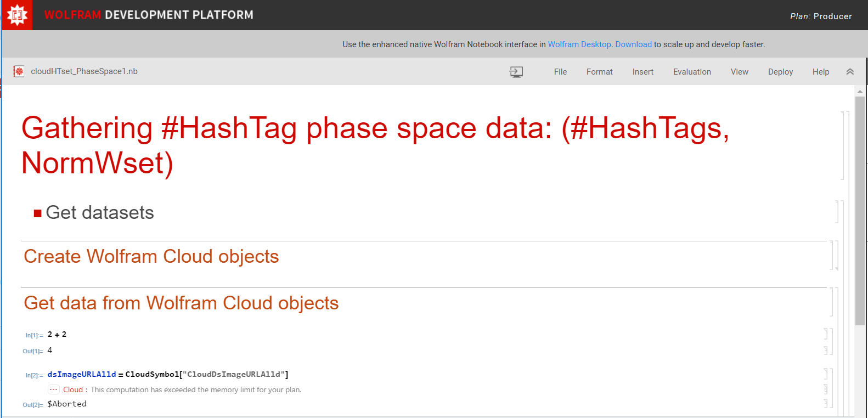Image resolution: width=868 pixels, height=418 pixels.
Task: Select the Out[2] $Aborted cell bracket
Action: point(826,403)
